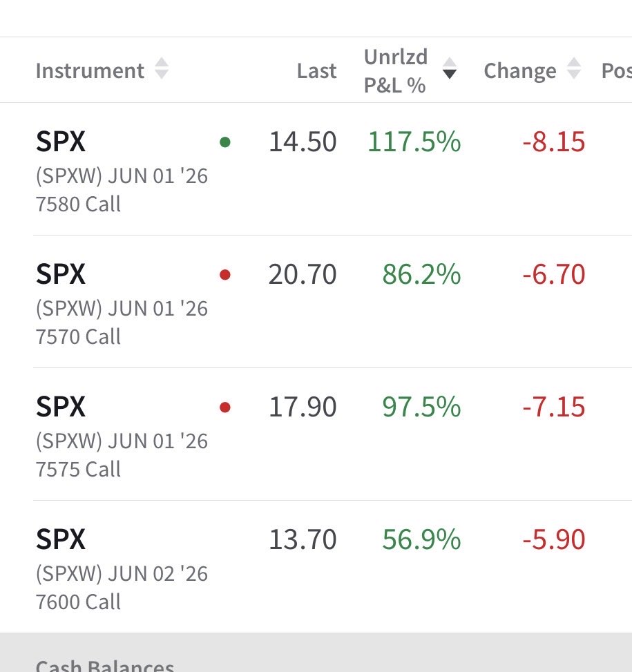Toggle Unrlzd P&L % sort arrow
Image resolution: width=632 pixels, height=672 pixels.
[450, 68]
